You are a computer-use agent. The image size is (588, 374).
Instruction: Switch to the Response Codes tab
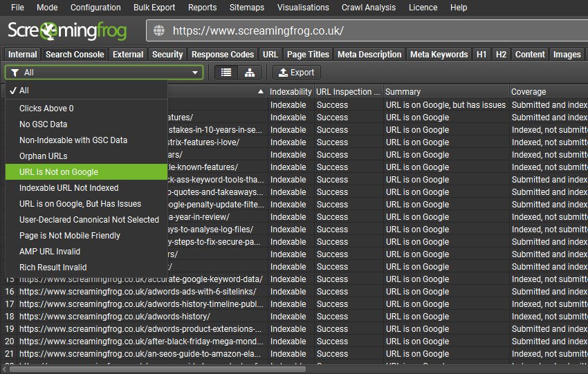click(223, 55)
